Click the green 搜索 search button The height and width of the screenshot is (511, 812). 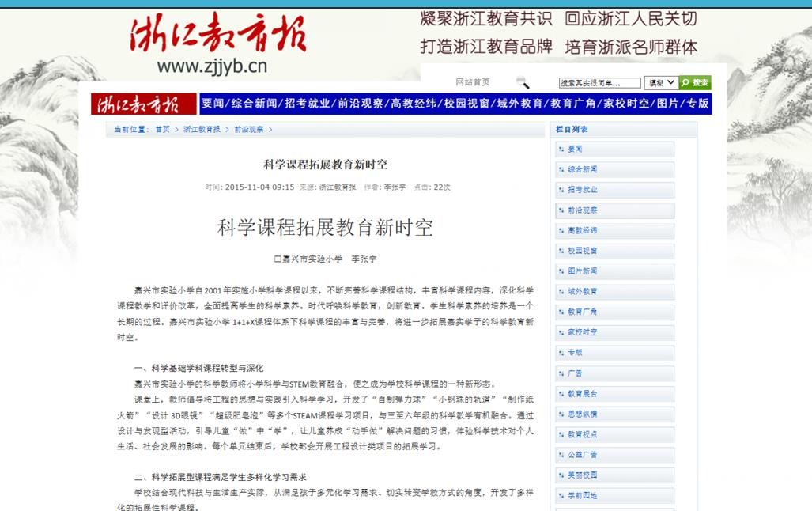click(695, 82)
